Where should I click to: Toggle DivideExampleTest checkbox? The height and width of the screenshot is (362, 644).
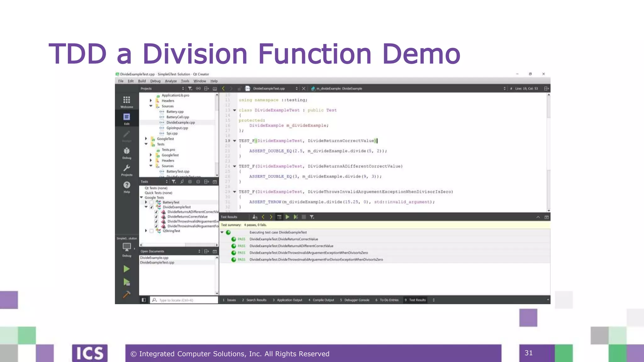152,207
